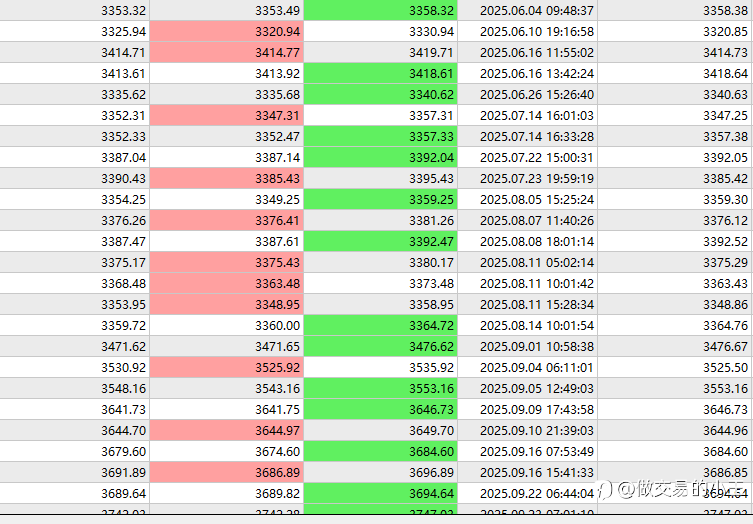Select the value 3376.12
Screen dimensions: 753x524
click(x=726, y=220)
